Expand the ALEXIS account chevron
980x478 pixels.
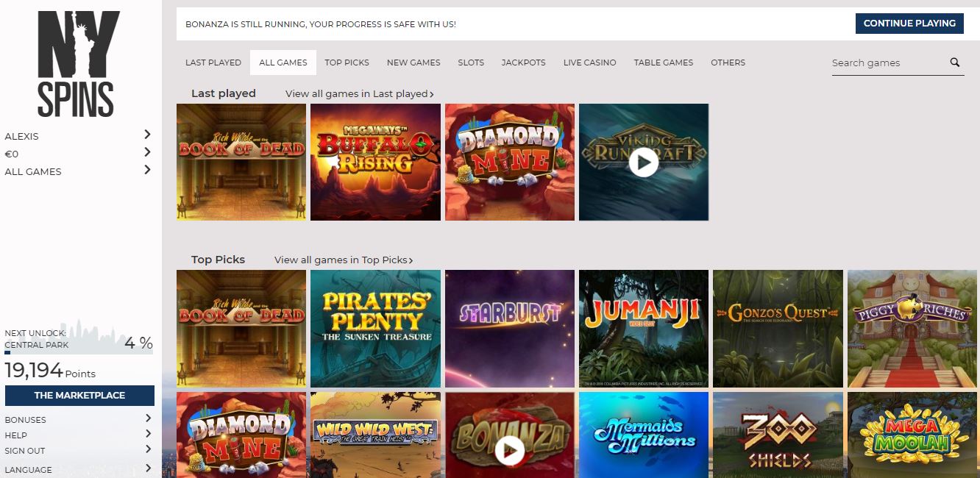point(147,135)
